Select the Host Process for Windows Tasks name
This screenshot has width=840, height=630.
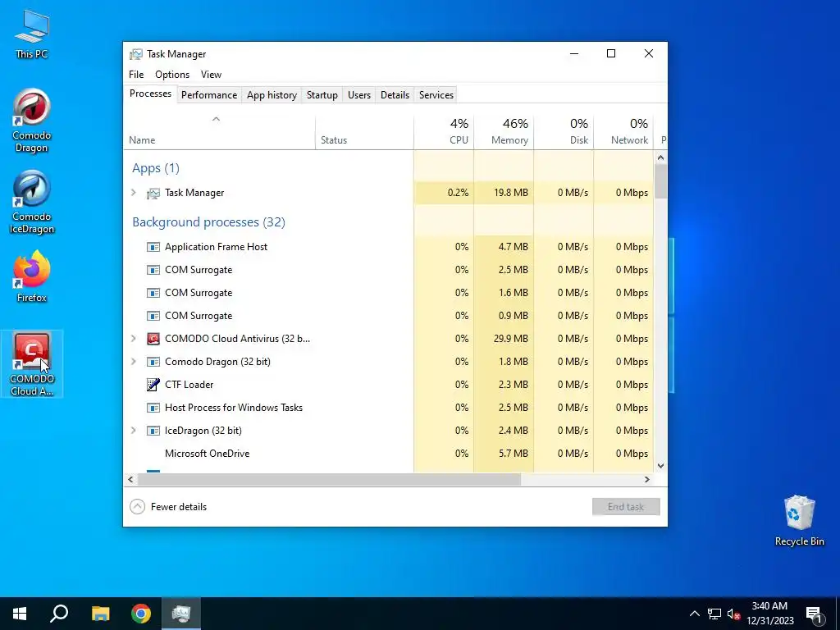[x=234, y=408]
